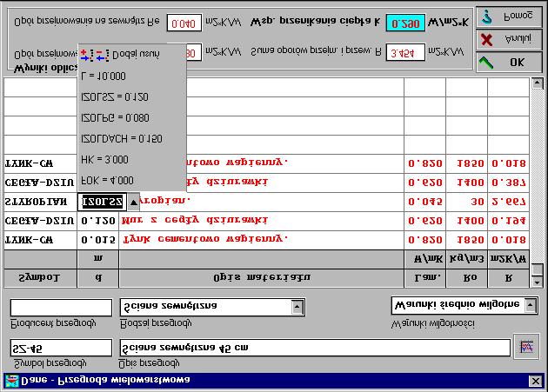The image size is (548, 392).
Task: Toggle the dropdown arrow beside IZOLSZ cell
Action: click(133, 202)
